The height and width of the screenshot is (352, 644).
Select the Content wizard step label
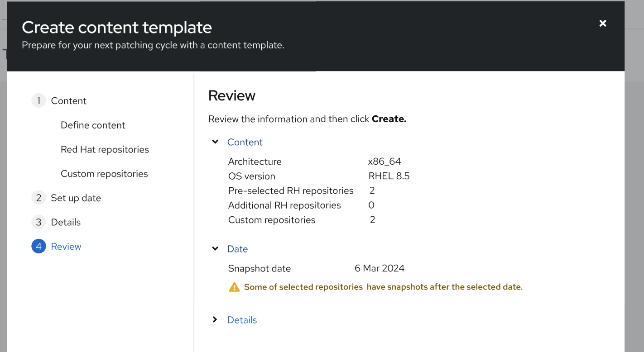click(68, 101)
